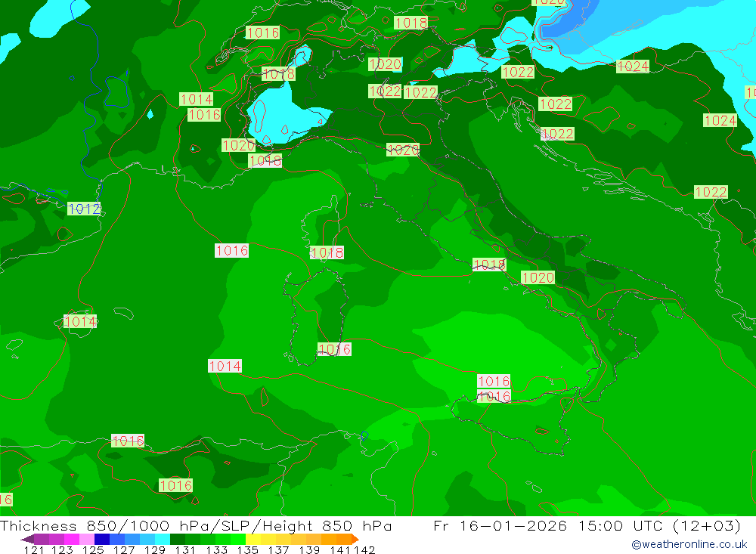The height and width of the screenshot is (554, 756).
Task: Click the 1024 label beside the blue area
Action: tap(633, 66)
